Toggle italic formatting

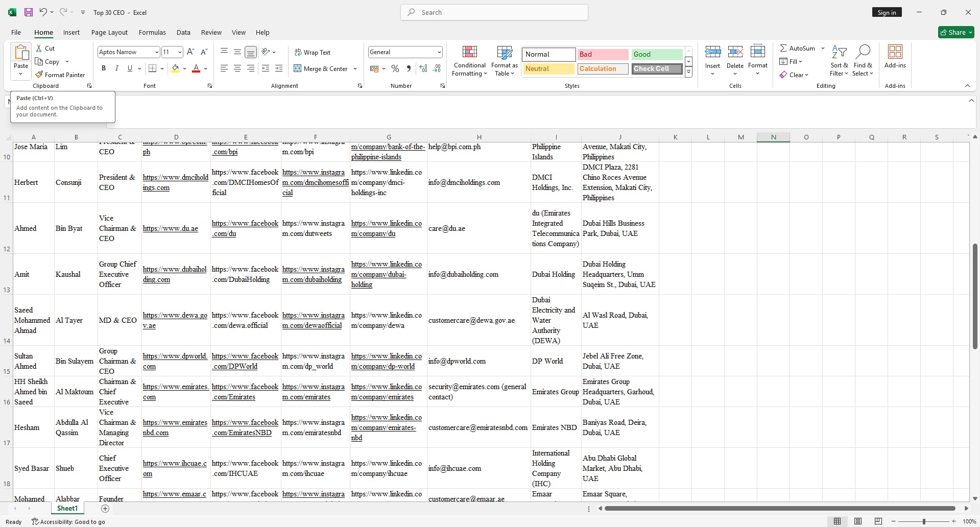tap(117, 68)
